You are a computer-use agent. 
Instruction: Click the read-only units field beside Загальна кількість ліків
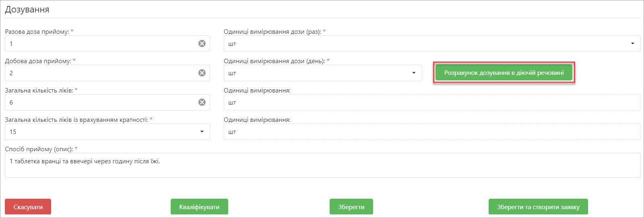click(x=431, y=102)
